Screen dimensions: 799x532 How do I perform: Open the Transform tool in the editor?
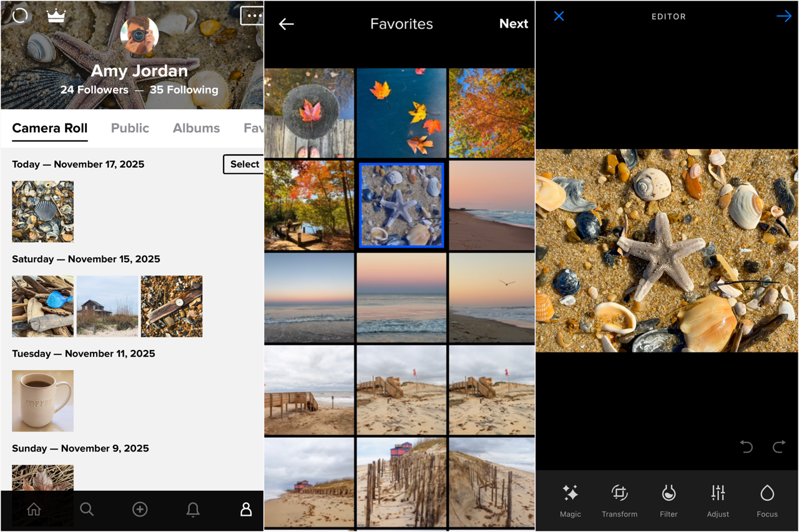[619, 499]
